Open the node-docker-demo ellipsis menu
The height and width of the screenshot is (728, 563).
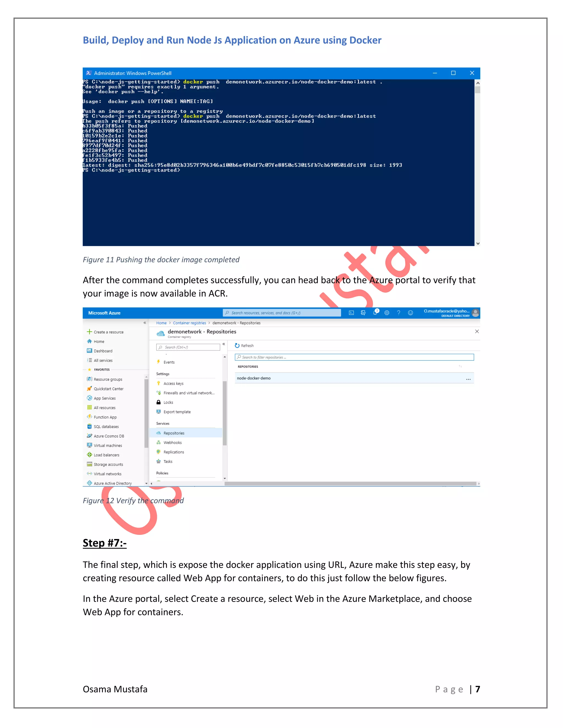468,379
